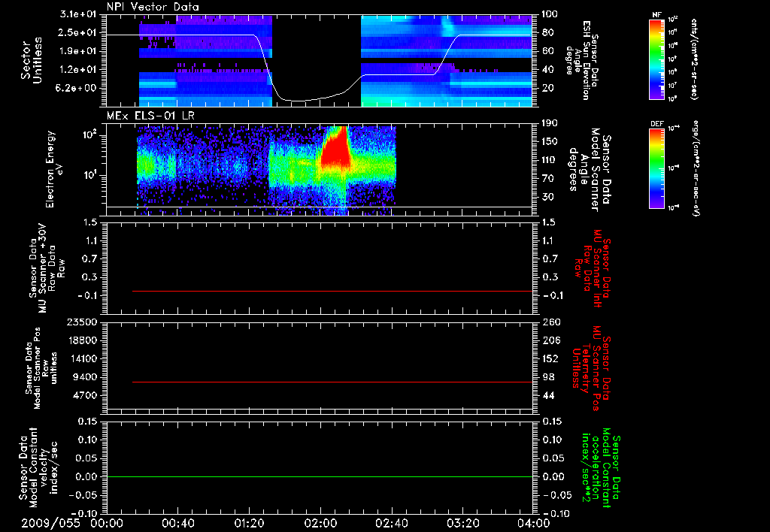The height and width of the screenshot is (532, 770).
Task: Click the "1.2e+01" sector tick value
Action: pyautogui.click(x=77, y=70)
